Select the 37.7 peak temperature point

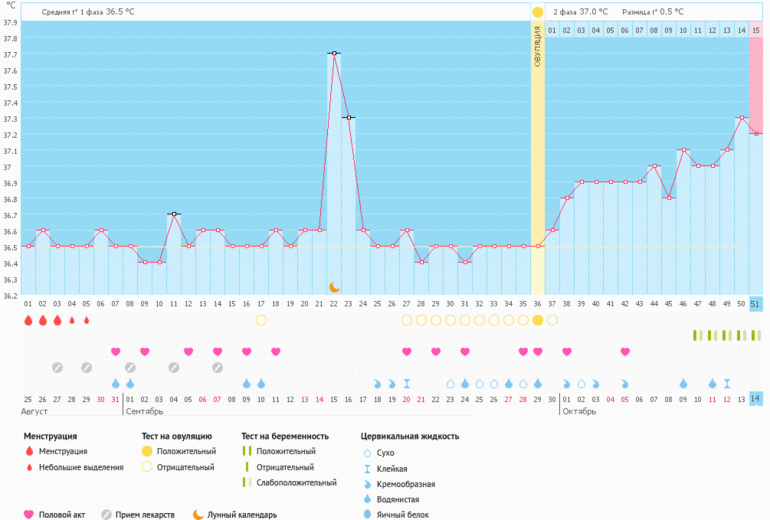(x=334, y=53)
